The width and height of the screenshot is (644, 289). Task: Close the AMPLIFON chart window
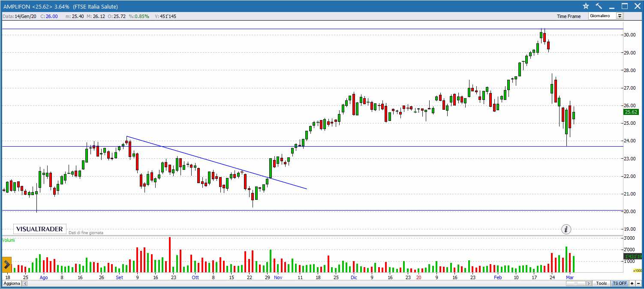pos(637,6)
